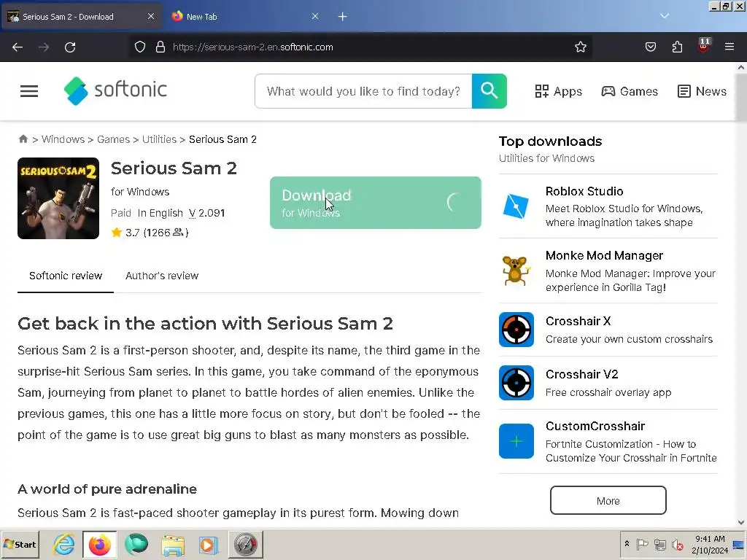
Task: Reload the page with the refresh icon
Action: (x=70, y=47)
